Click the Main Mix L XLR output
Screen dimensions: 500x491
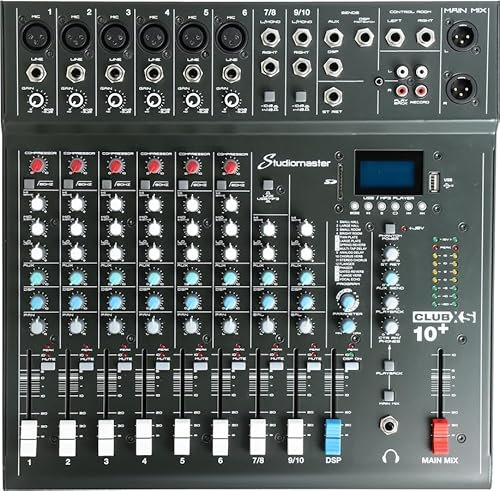coord(462,36)
